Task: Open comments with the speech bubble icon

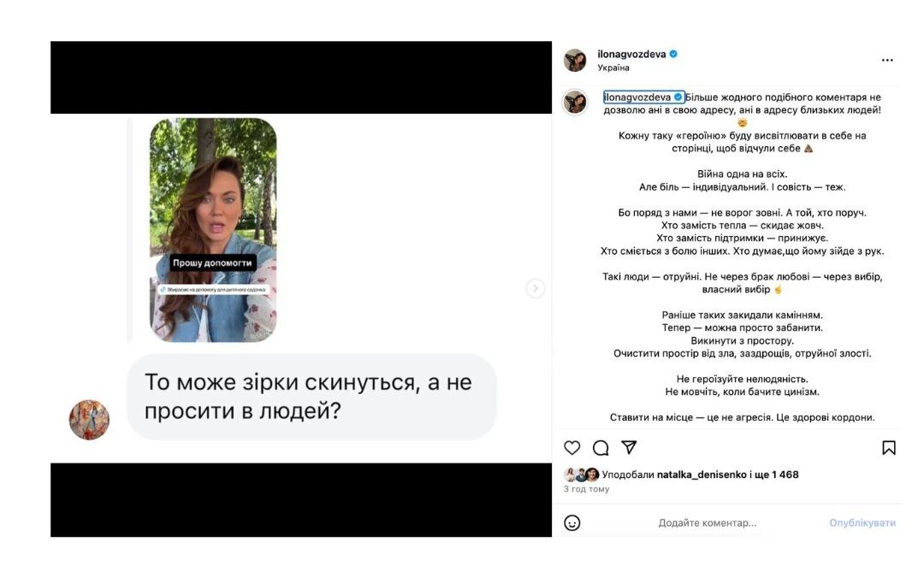Action: click(x=601, y=448)
